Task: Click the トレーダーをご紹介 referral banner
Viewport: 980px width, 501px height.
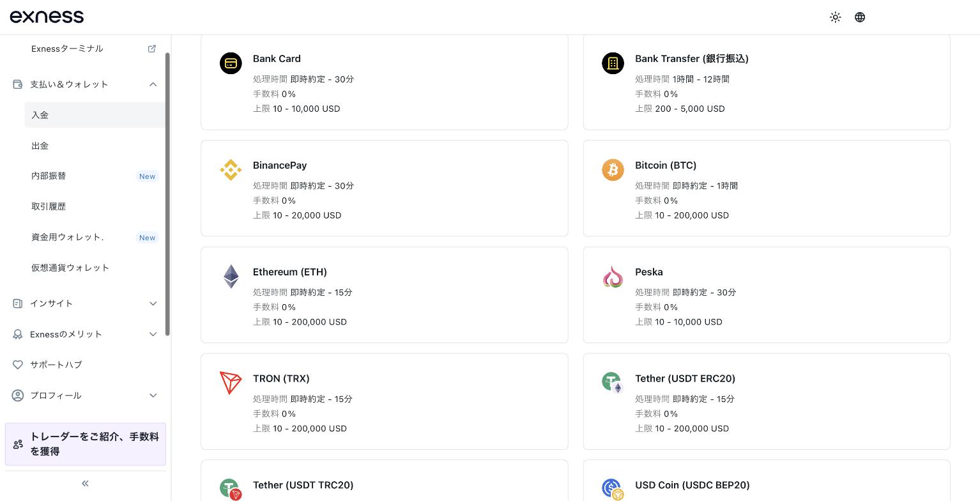Action: coord(86,444)
